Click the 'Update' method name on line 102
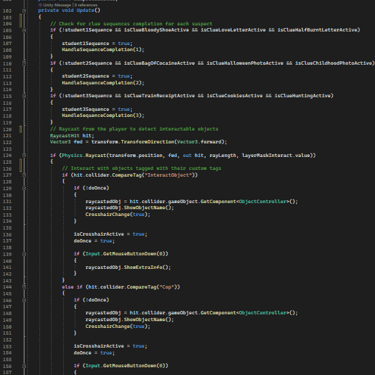The image size is (375, 375). 85,10
